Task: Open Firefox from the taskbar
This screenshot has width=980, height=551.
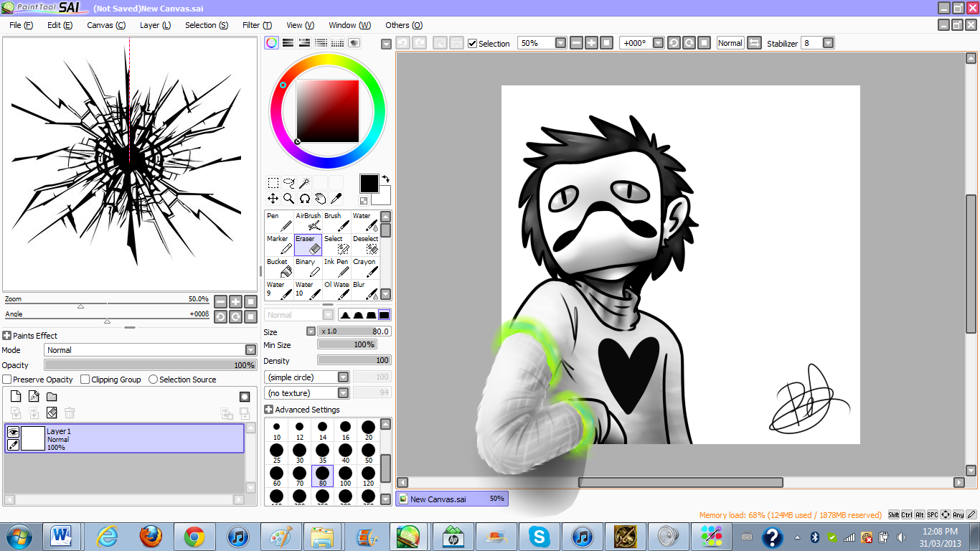Action: click(151, 537)
